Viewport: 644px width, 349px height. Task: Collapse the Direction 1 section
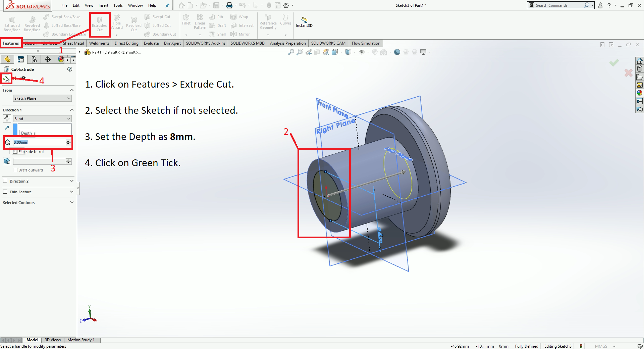71,110
